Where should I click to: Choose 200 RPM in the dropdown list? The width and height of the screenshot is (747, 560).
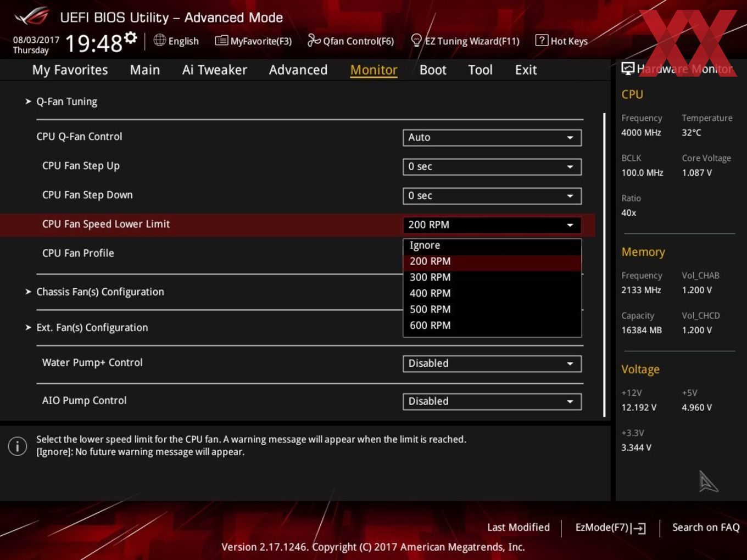[x=492, y=261]
